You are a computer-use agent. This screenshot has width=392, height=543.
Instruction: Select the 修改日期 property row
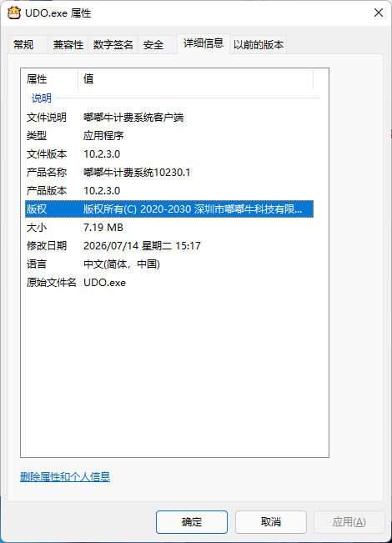[x=169, y=246]
